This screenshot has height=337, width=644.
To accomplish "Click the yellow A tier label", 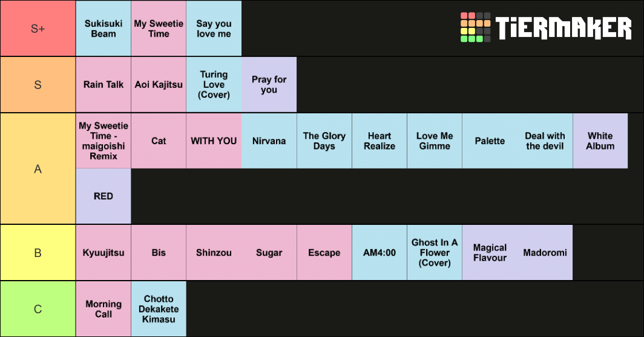I will [x=38, y=168].
